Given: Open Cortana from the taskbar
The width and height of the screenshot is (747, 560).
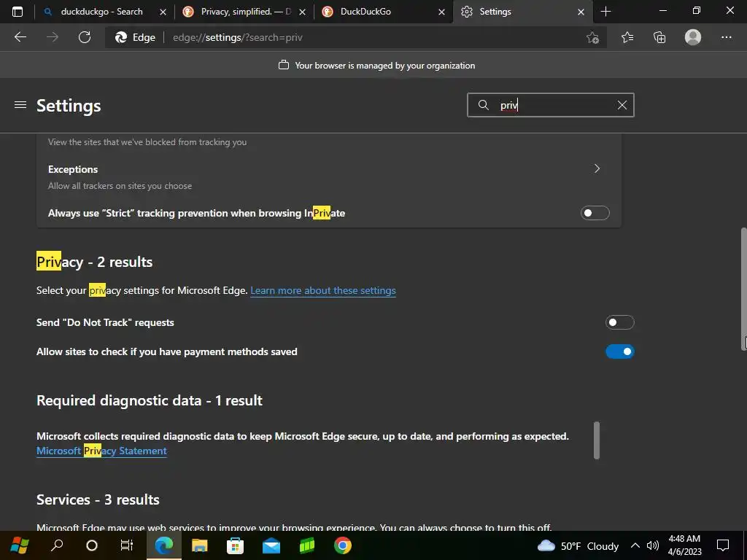Looking at the screenshot, I should 91,545.
